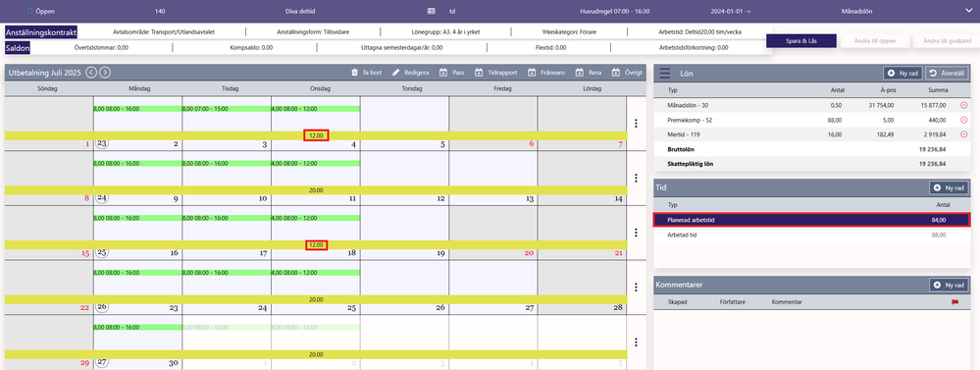Add Frånvaro from calendar toolbar
The width and height of the screenshot is (980, 370).
533,73
